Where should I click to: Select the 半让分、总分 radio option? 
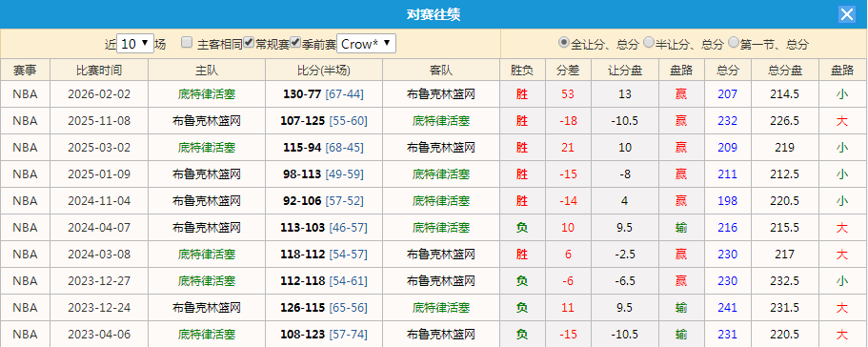point(649,42)
